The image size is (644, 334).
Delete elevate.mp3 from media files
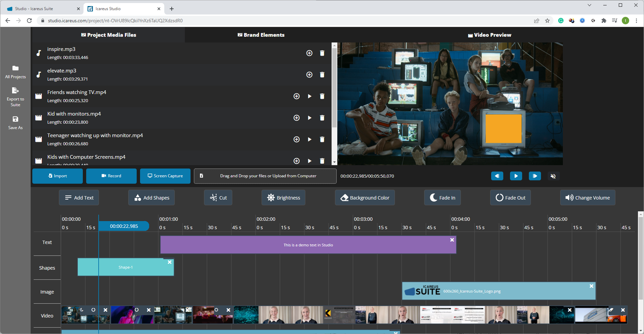pyautogui.click(x=322, y=75)
